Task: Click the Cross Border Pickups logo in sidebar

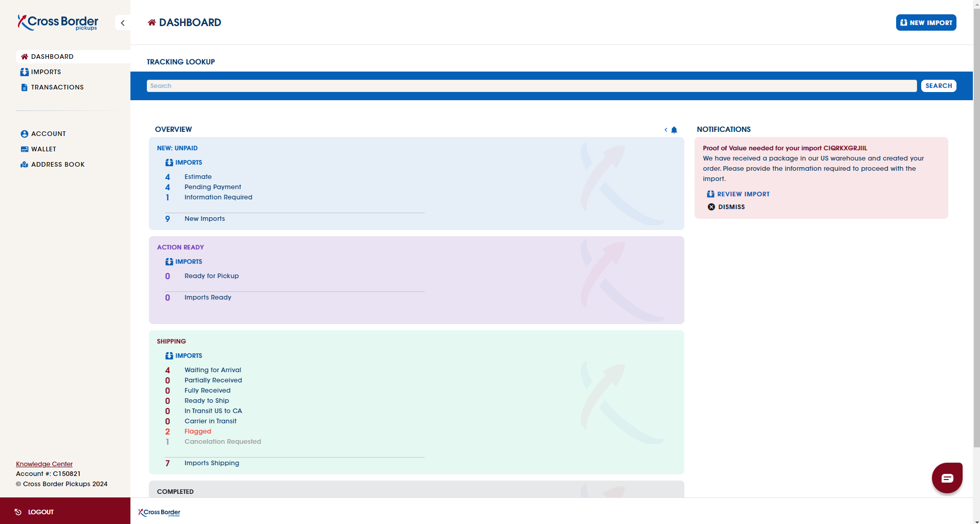Action: point(58,22)
